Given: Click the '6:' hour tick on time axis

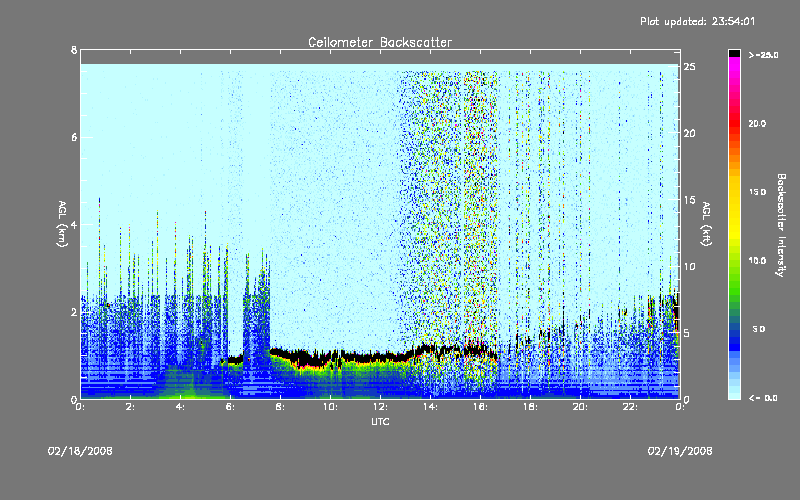Looking at the screenshot, I should (231, 407).
